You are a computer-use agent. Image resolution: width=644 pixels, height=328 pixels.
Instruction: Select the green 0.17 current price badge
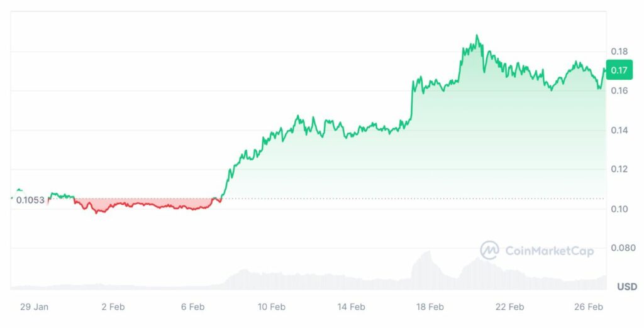(619, 70)
